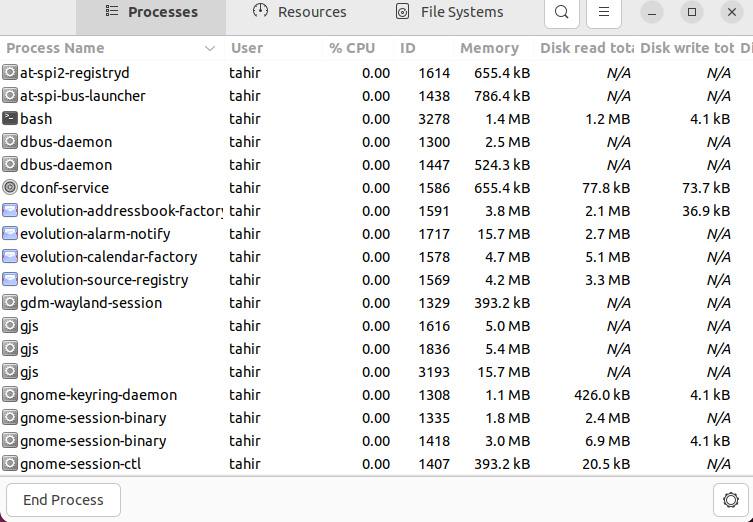Click icon of dbus-daemon with ID 1447
Image resolution: width=753 pixels, height=522 pixels.
(10, 164)
